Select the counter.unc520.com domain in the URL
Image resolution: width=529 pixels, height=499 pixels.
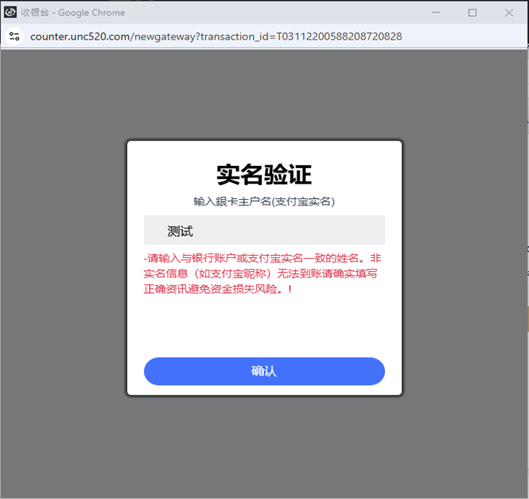click(x=80, y=36)
